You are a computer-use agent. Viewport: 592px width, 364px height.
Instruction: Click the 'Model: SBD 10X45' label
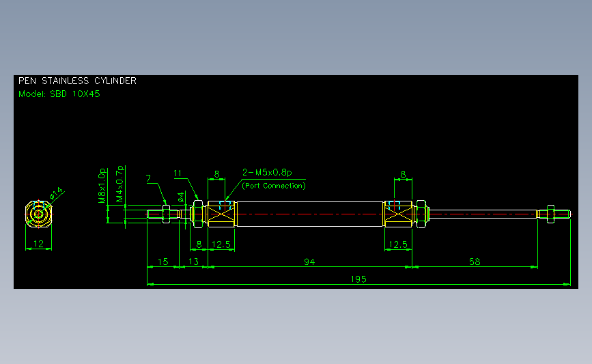tap(59, 94)
